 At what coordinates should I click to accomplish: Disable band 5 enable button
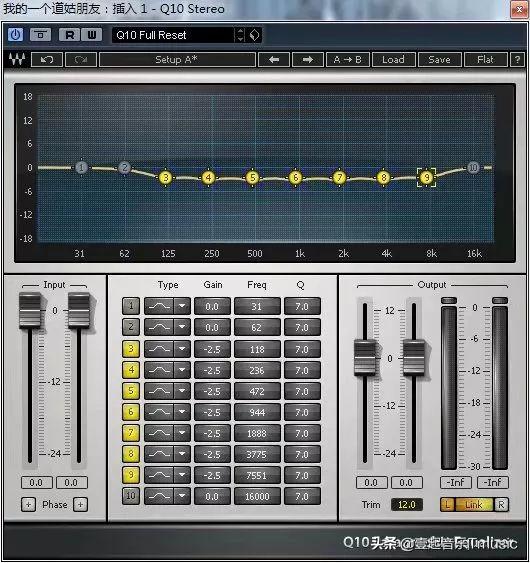pyautogui.click(x=131, y=391)
